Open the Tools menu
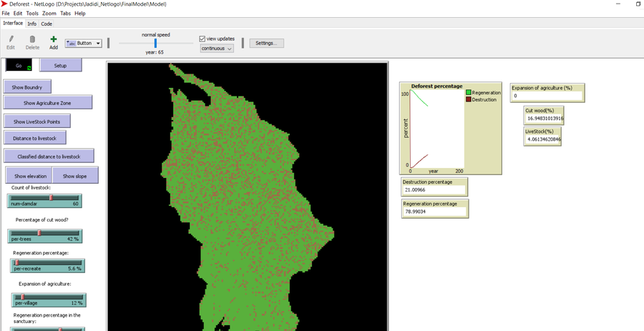This screenshot has width=644, height=331. tap(32, 14)
